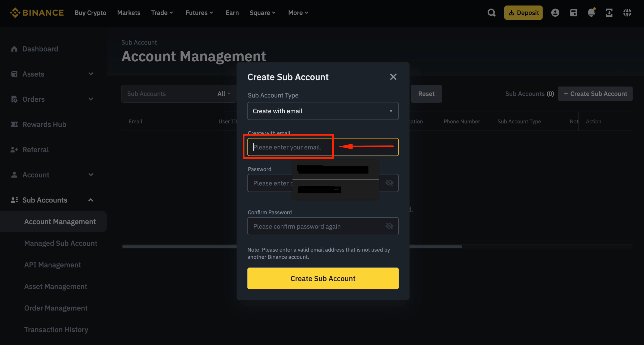Open the search magnifier

(491, 12)
